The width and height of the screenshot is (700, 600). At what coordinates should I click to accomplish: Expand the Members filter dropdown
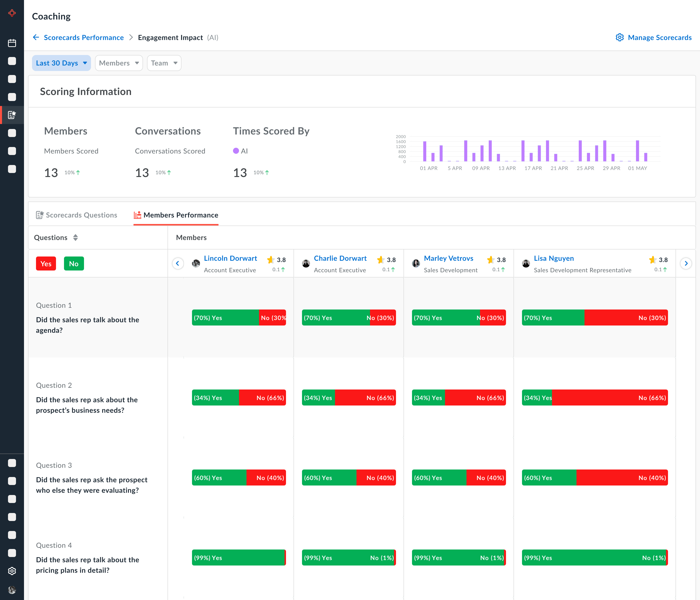click(119, 63)
